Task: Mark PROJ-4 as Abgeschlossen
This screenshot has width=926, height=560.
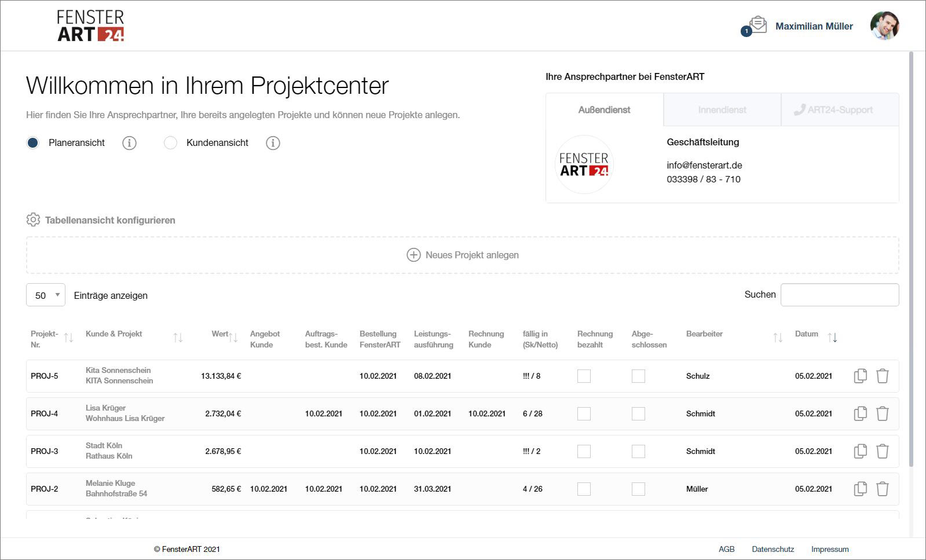Action: pos(638,413)
